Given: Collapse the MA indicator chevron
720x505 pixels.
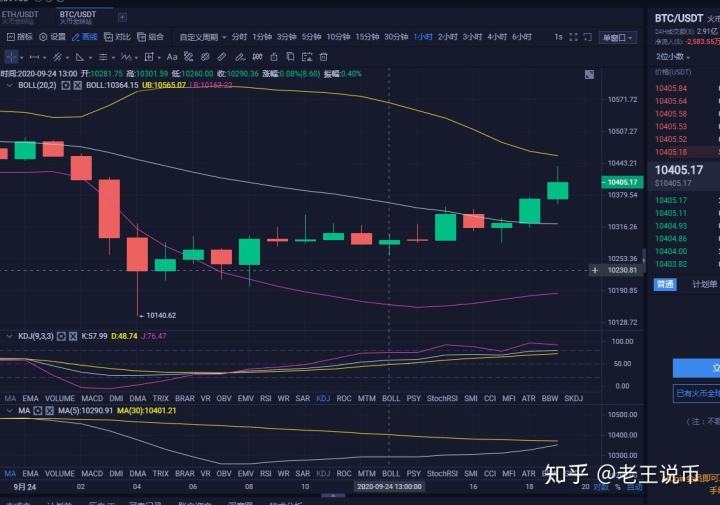Looking at the screenshot, I should pos(9,410).
